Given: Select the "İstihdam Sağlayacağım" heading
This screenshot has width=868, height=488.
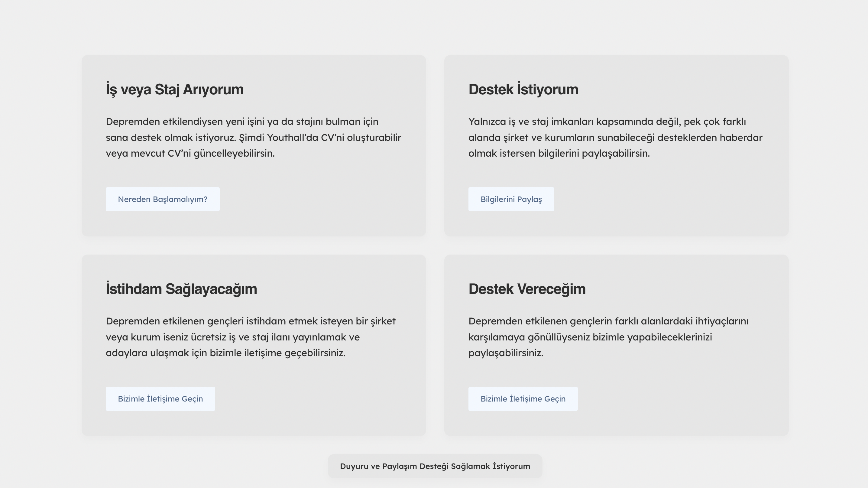Looking at the screenshot, I should 181,289.
